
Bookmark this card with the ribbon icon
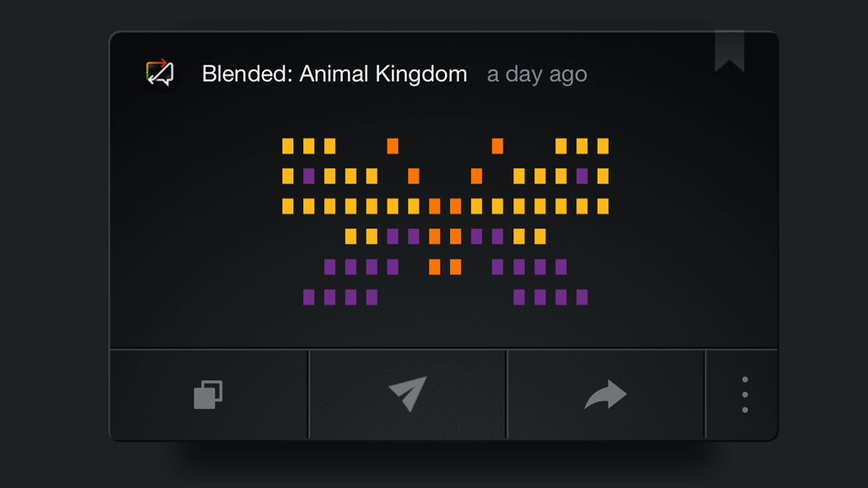coord(729,51)
